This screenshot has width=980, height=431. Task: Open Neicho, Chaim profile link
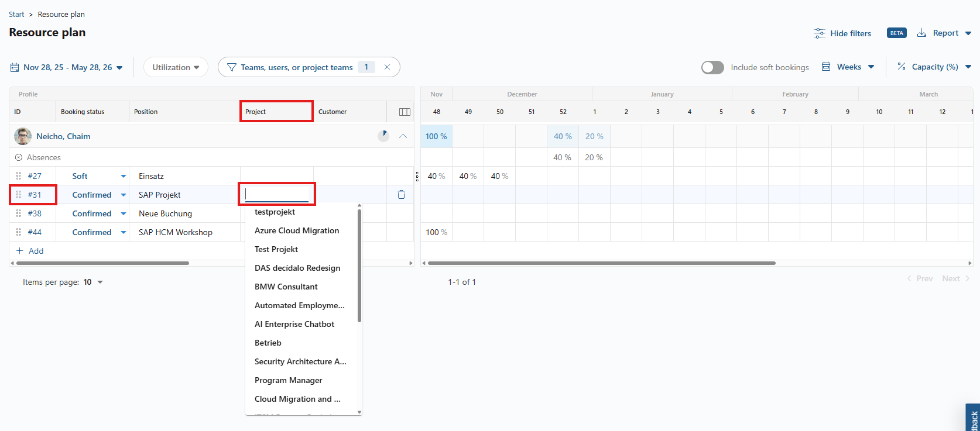point(63,136)
